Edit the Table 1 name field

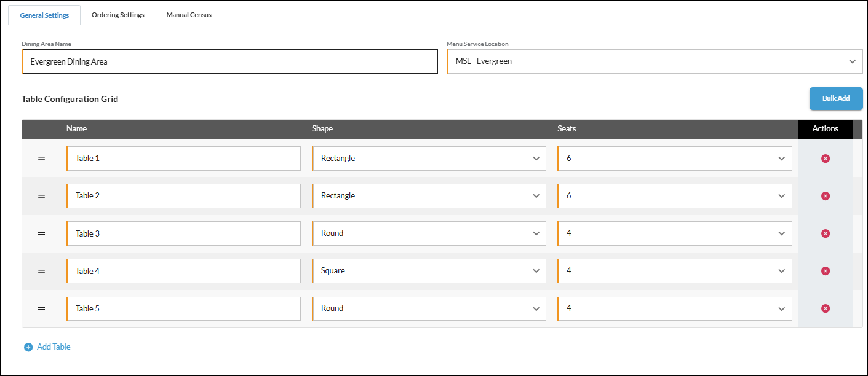click(x=183, y=159)
